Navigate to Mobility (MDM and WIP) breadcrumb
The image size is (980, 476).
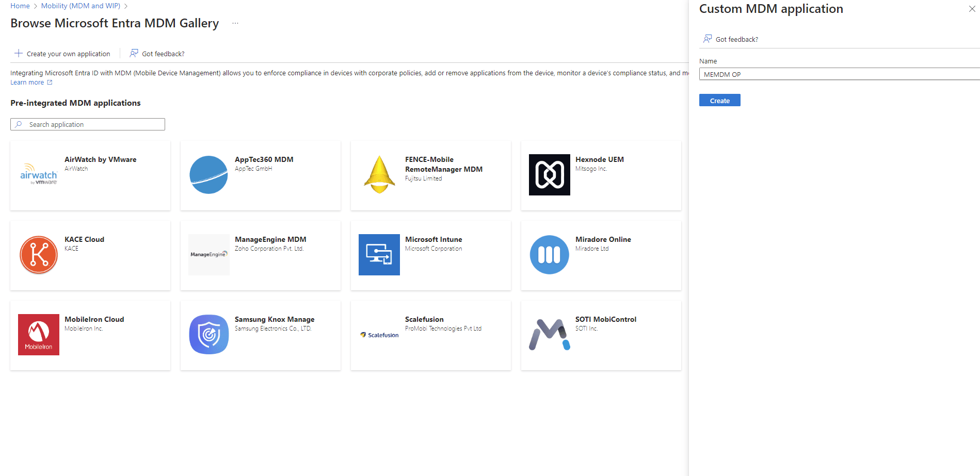pos(81,6)
